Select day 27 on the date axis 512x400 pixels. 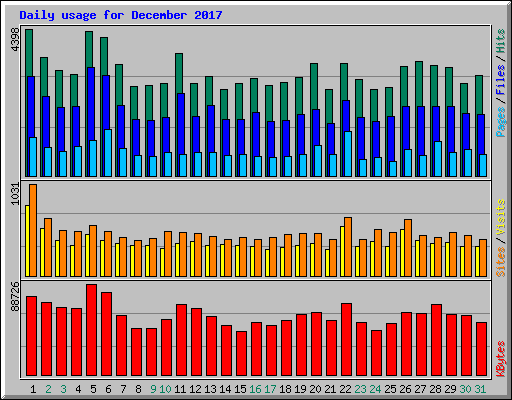click(420, 389)
